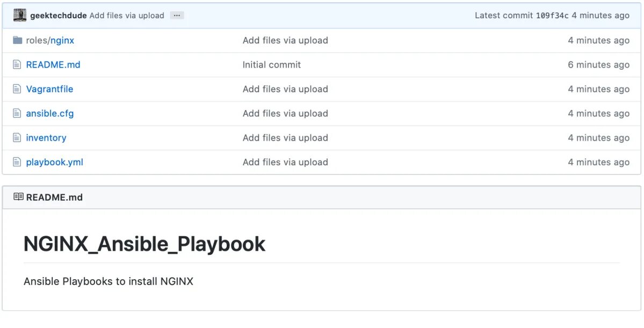Expand commit message with ellipsis button

[177, 15]
